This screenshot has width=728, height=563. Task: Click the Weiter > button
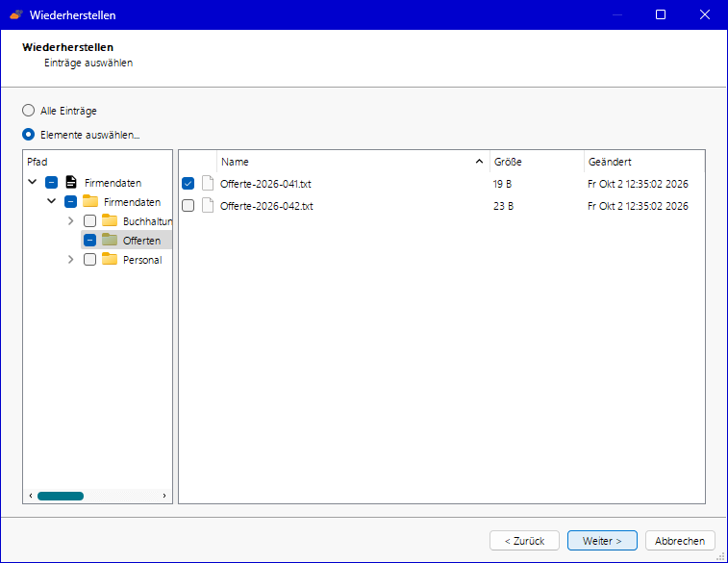[x=602, y=541]
